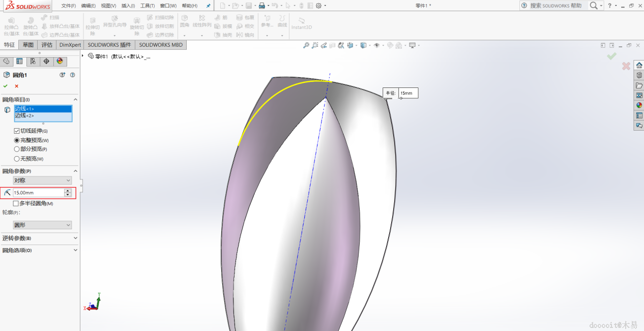This screenshot has width=644, height=331.
Task: Enable the 多半径圆角 checkbox
Action: pos(16,203)
